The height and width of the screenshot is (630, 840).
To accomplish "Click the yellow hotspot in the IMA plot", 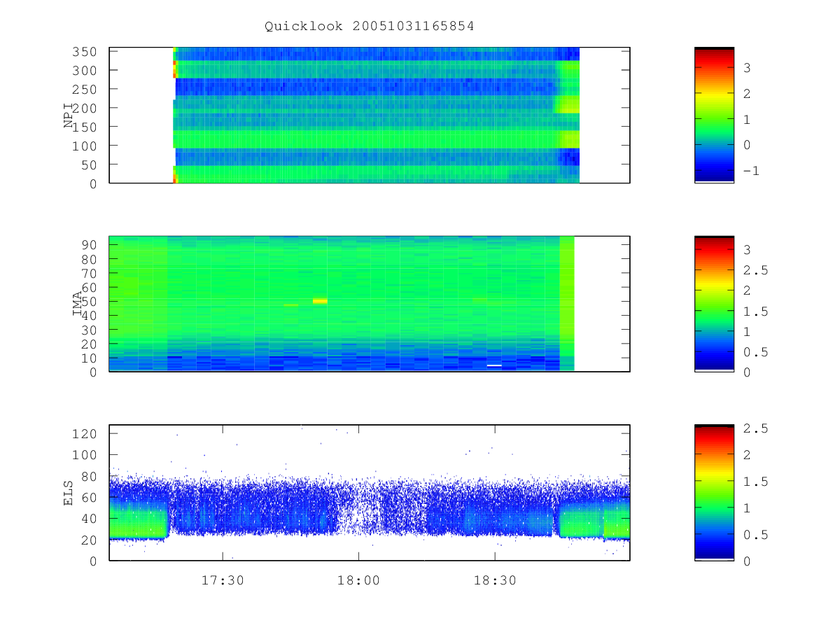I will pos(320,301).
